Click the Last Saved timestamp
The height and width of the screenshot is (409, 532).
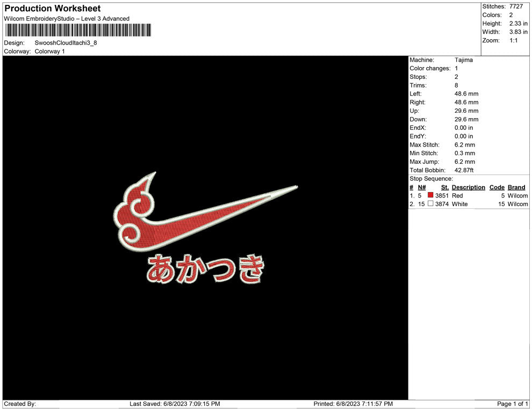[x=175, y=404]
